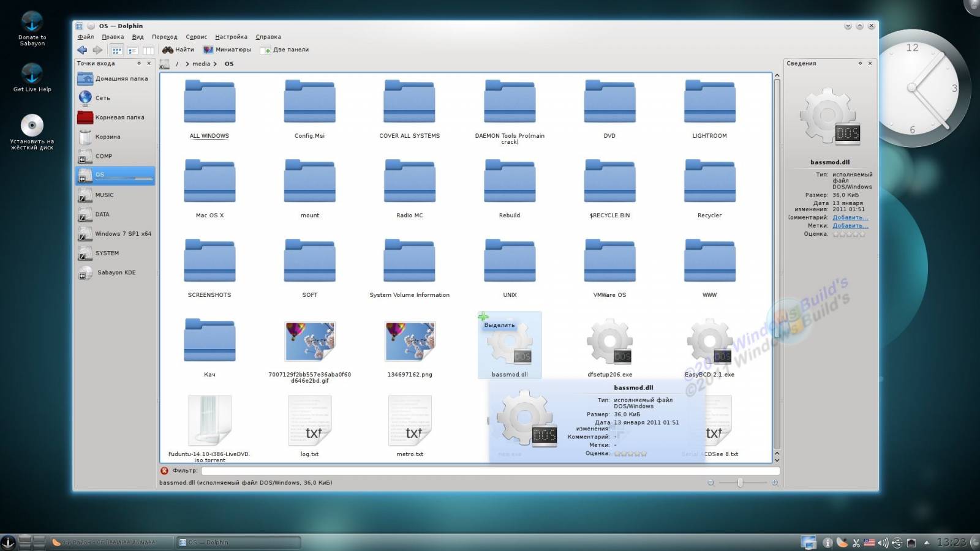Toggle selection plus mark on bassmod.dll
This screenshot has width=980, height=551.
click(483, 317)
